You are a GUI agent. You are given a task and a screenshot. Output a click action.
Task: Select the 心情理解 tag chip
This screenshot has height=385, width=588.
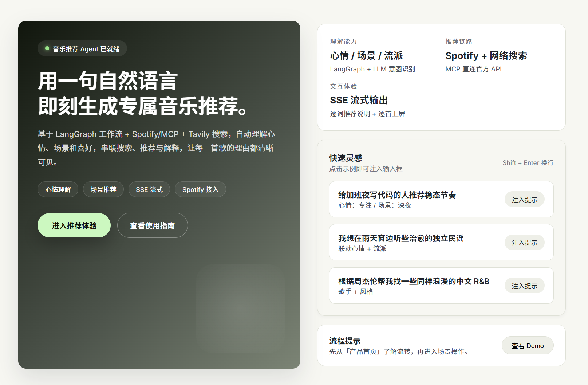58,189
